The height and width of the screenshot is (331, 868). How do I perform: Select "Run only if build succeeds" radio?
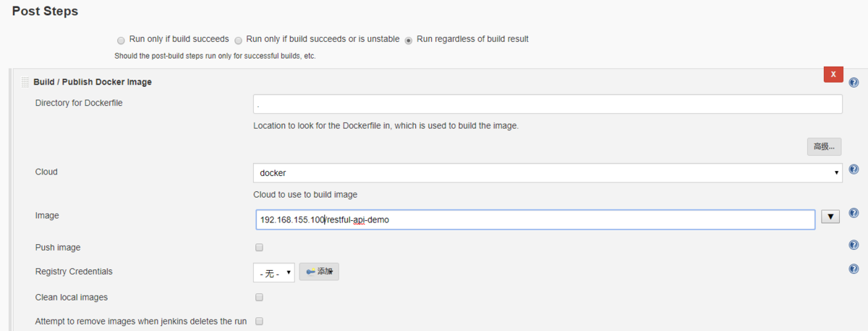121,40
